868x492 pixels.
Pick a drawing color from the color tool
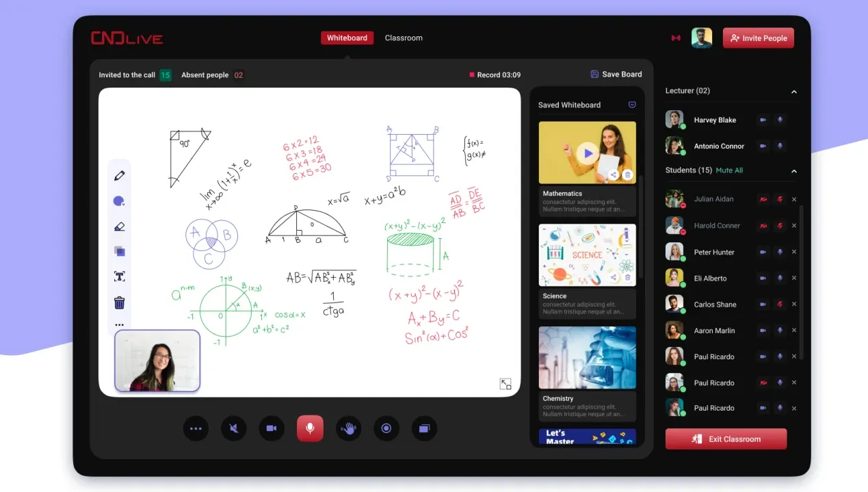coord(118,200)
